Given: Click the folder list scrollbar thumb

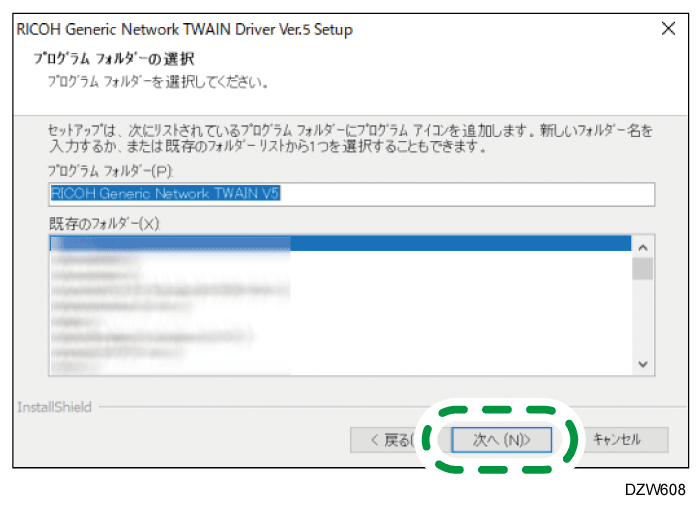Looking at the screenshot, I should [643, 269].
